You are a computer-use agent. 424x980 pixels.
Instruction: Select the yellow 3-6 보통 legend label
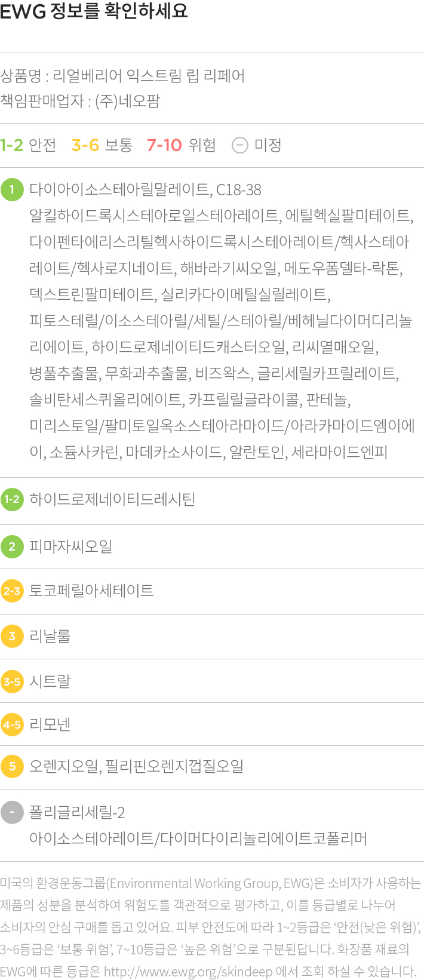[x=102, y=145]
